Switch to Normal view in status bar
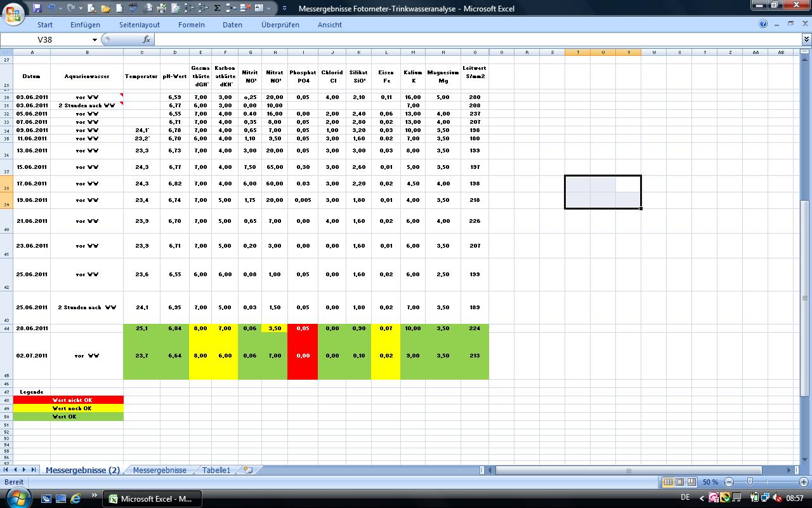Screen dimensions: 812x508 (667, 482)
